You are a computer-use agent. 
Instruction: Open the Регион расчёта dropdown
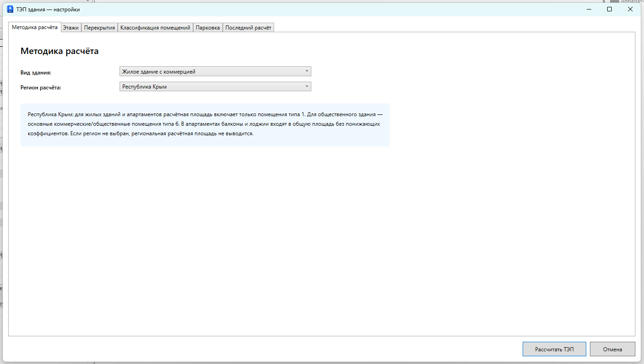(215, 86)
